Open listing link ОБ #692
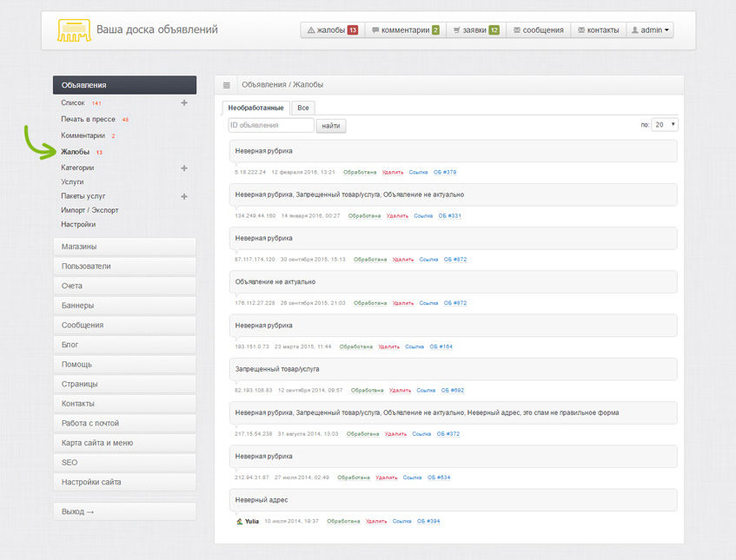Viewport: 736px width, 560px height. pos(453,390)
